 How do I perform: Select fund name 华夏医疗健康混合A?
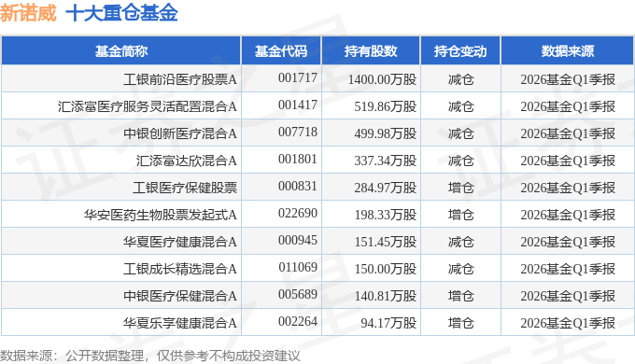180,242
